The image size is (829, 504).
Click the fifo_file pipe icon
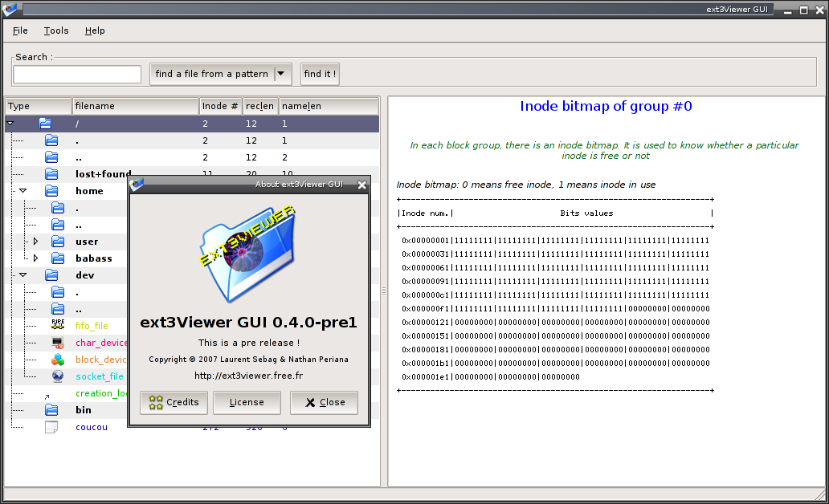tap(58, 326)
